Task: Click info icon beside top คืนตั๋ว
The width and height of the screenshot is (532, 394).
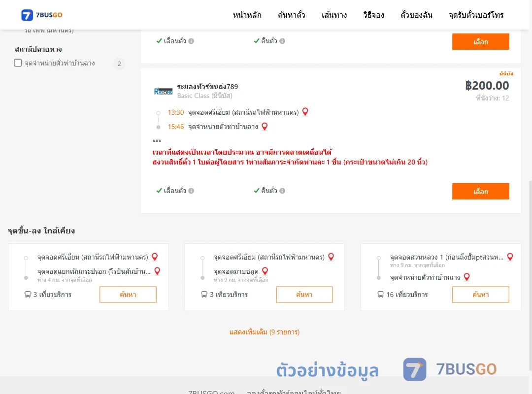Action: click(x=282, y=41)
